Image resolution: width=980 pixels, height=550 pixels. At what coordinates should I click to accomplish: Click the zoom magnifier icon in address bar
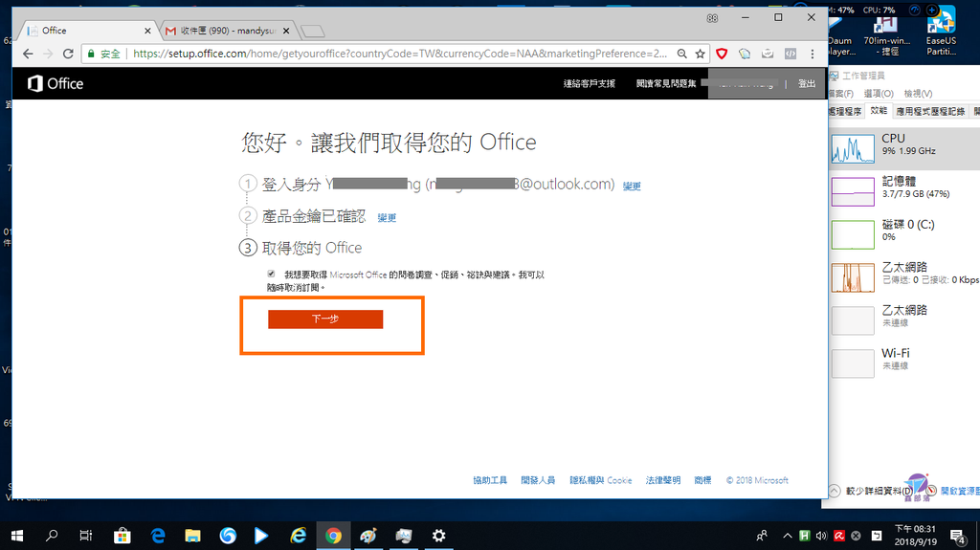click(681, 54)
